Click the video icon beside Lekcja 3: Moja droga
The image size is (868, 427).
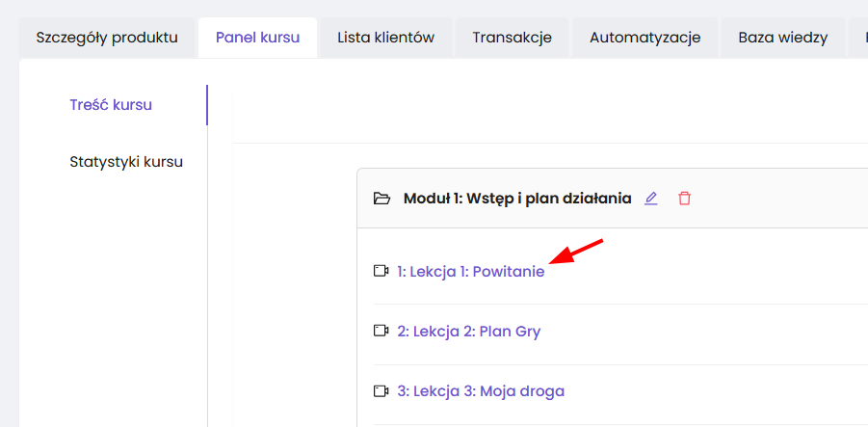(x=381, y=390)
